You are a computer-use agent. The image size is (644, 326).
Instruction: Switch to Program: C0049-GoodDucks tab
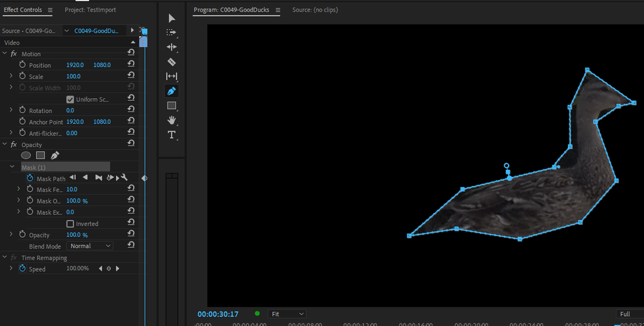(x=231, y=10)
